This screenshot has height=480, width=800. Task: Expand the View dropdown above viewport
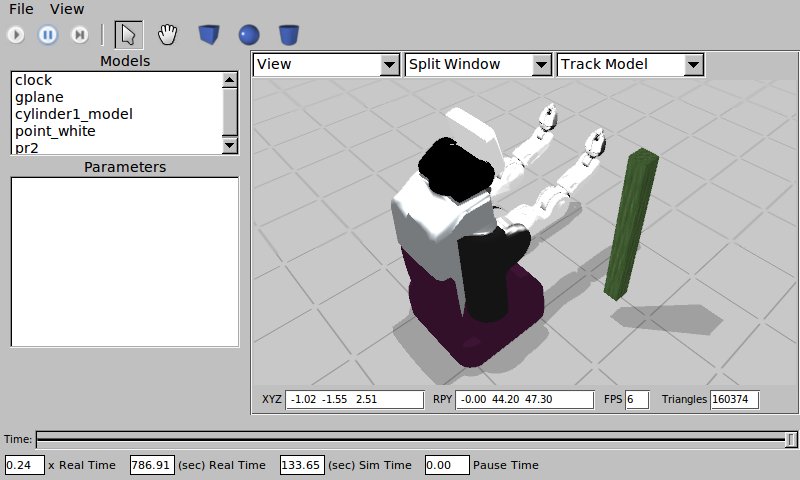326,64
